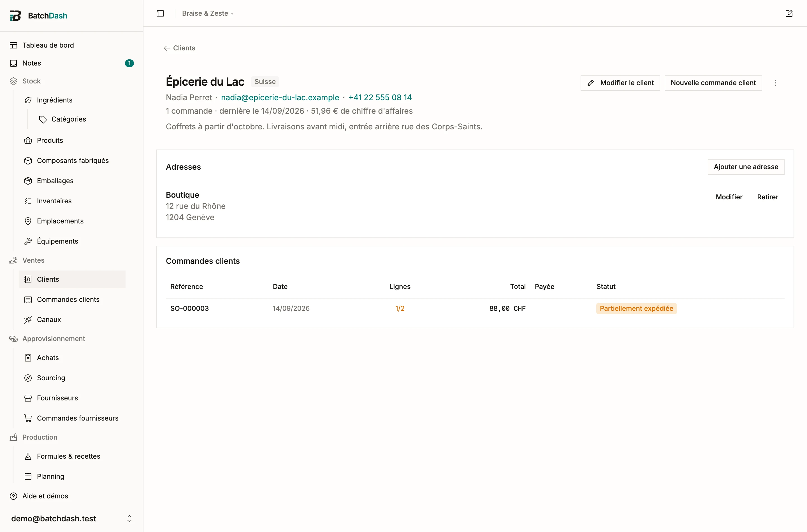The height and width of the screenshot is (532, 807).
Task: Click the Référence column header
Action: click(x=187, y=287)
